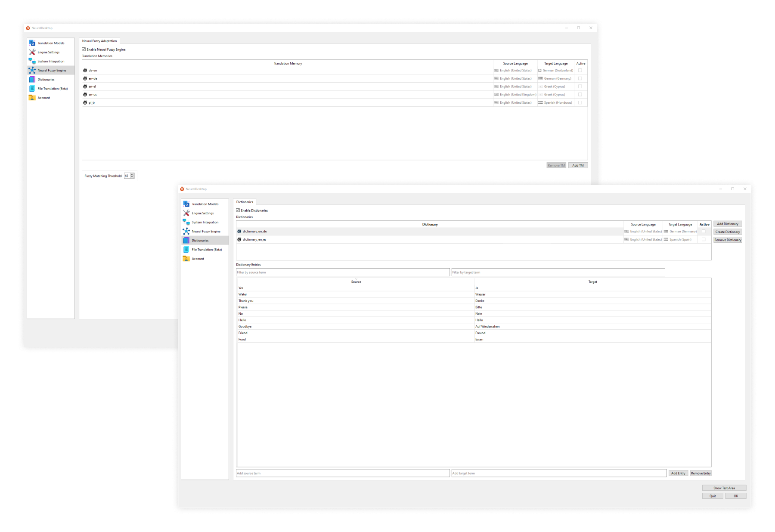The width and height of the screenshot is (775, 532).
Task: Toggle Enable Neural Fuzzy Engine checkbox
Action: click(x=84, y=49)
